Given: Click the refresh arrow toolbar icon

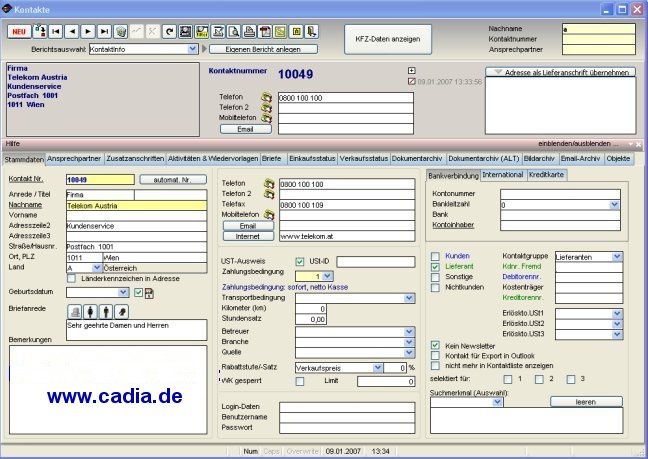Looking at the screenshot, I should 169,32.
